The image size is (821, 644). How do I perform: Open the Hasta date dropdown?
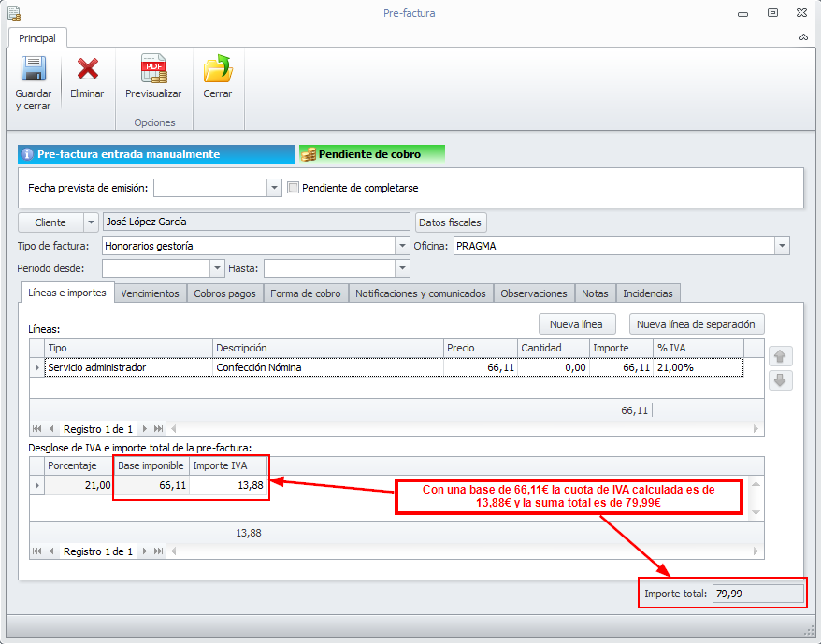(x=402, y=268)
